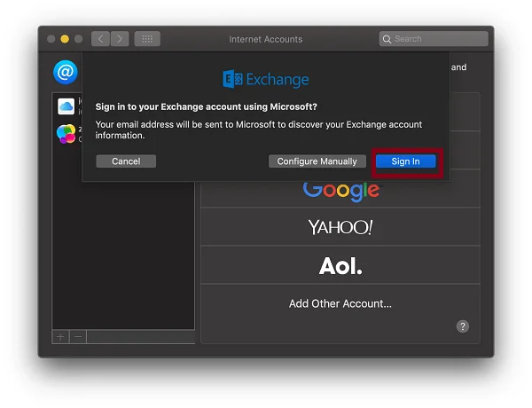This screenshot has width=532, height=408.
Task: Cancel the Exchange sign-in dialog
Action: (126, 161)
